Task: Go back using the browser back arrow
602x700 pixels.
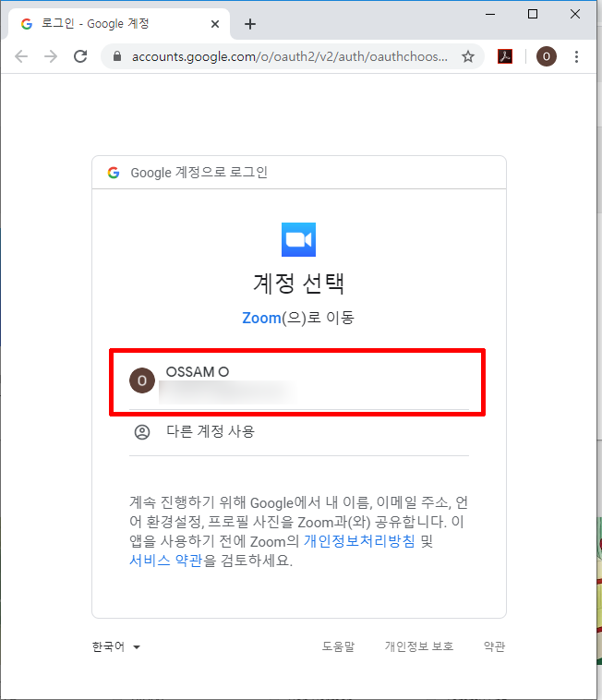Action: pyautogui.click(x=21, y=56)
